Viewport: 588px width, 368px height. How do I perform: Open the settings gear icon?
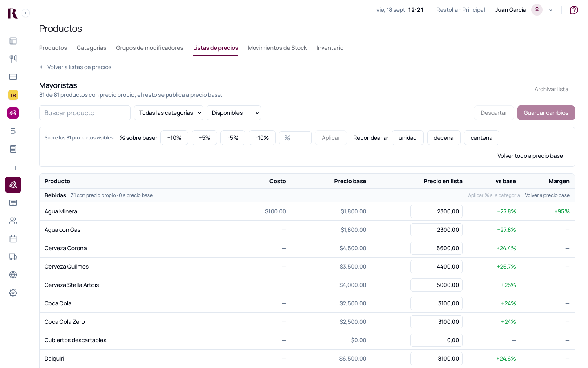[x=13, y=293]
